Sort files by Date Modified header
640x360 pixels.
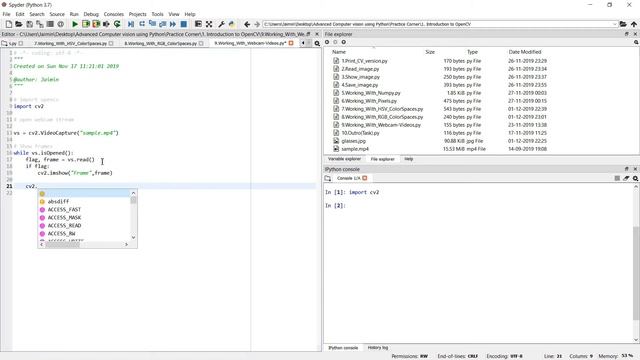click(525, 52)
